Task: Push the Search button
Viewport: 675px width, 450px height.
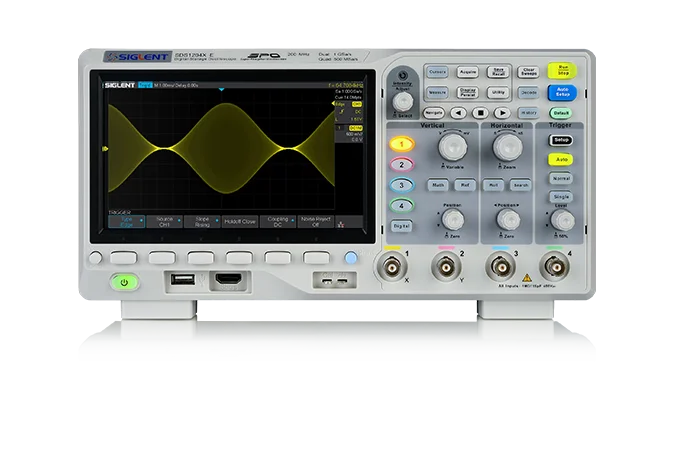Action: pos(521,185)
